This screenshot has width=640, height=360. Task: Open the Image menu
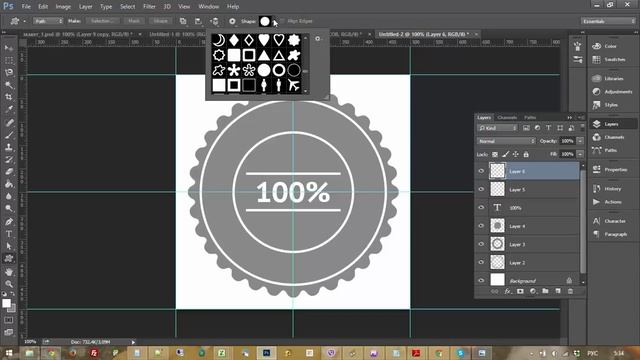63,7
